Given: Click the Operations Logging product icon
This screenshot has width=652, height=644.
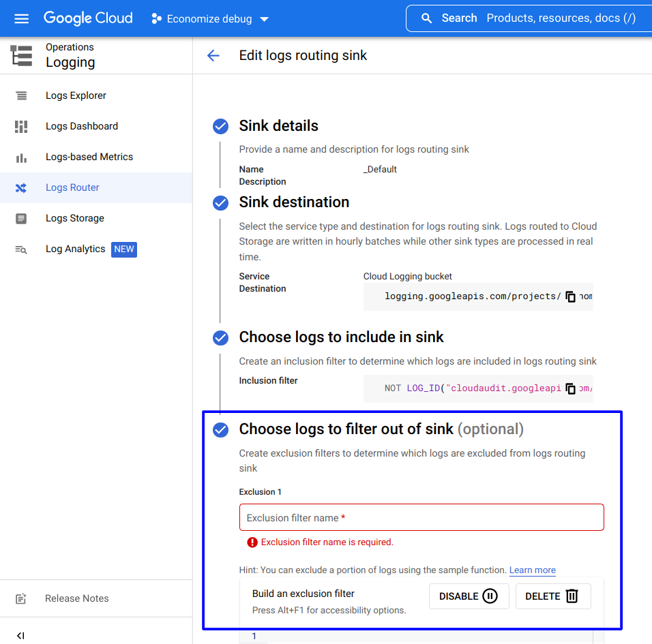Looking at the screenshot, I should click(21, 56).
